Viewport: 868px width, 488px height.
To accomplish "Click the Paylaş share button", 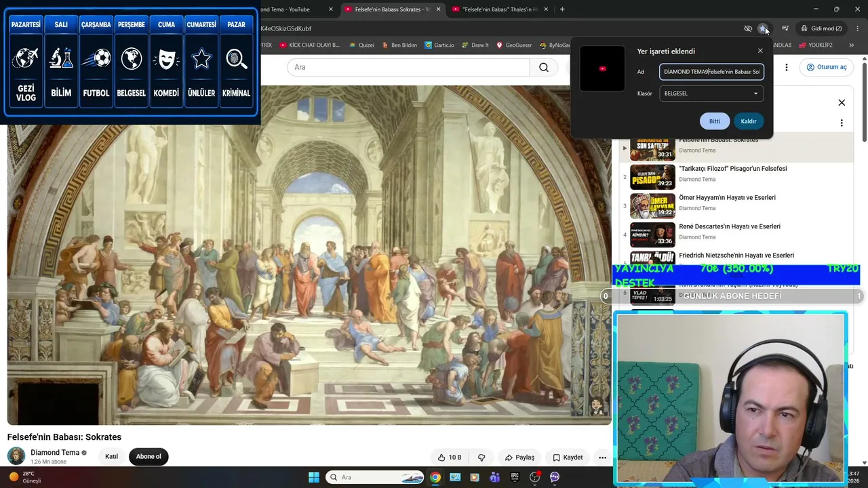I will tap(519, 457).
